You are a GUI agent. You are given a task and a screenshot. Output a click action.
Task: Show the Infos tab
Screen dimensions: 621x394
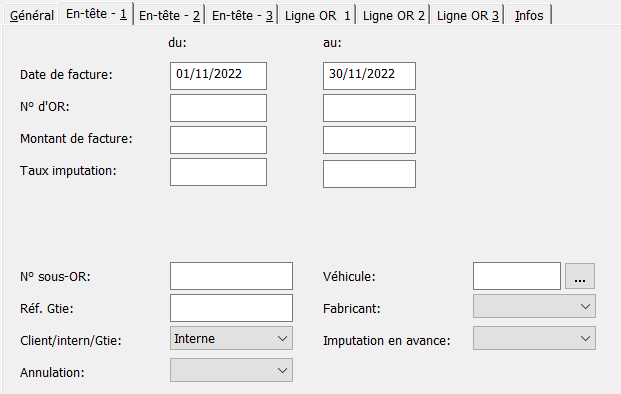point(529,15)
